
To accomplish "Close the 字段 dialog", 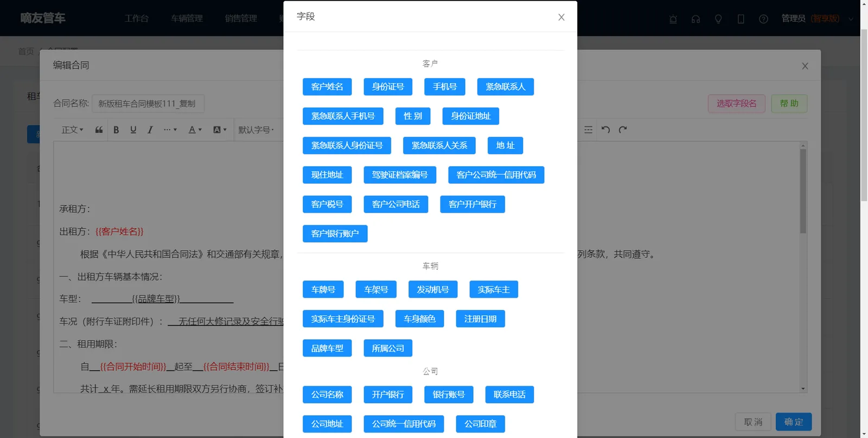I will click(x=561, y=17).
